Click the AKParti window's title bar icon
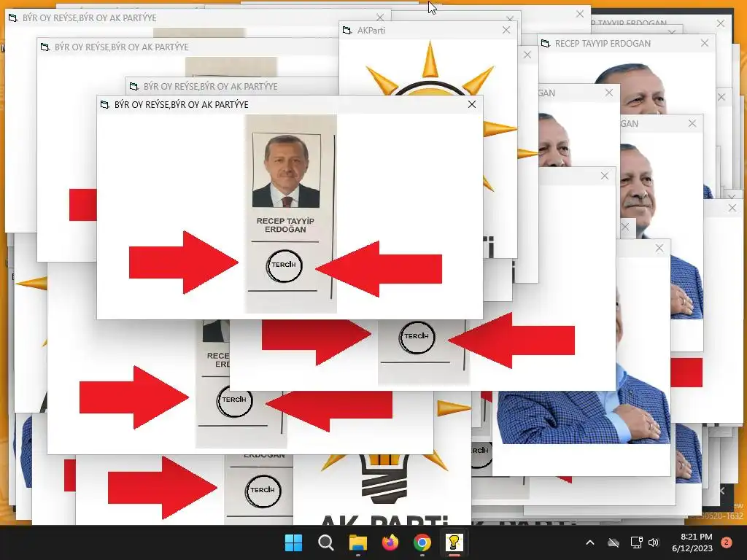This screenshot has height=560, width=747. coord(347,31)
